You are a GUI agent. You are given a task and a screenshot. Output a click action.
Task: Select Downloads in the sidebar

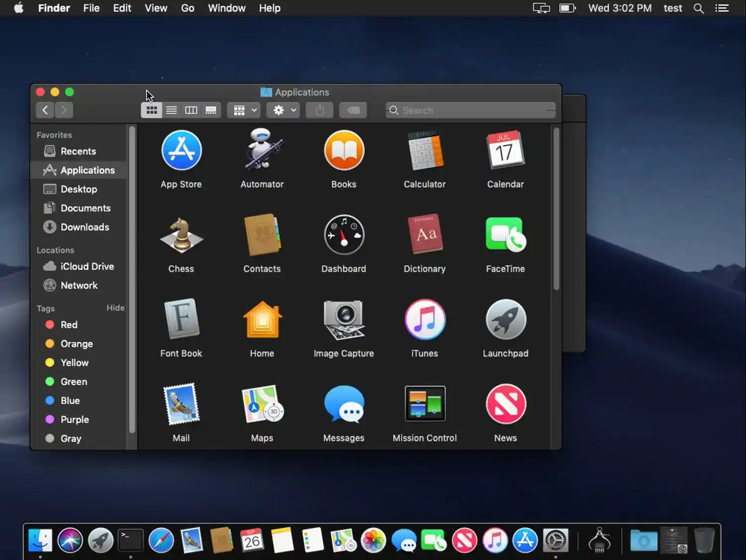(85, 227)
